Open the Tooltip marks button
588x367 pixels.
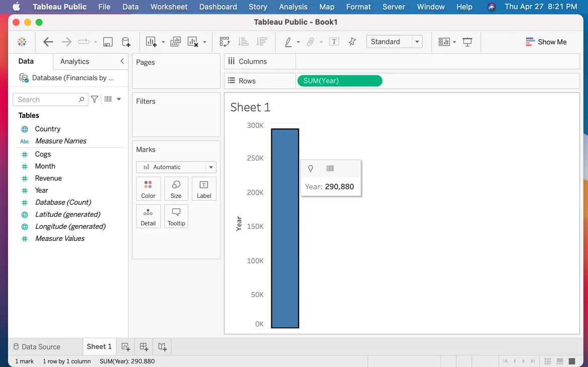[176, 216]
